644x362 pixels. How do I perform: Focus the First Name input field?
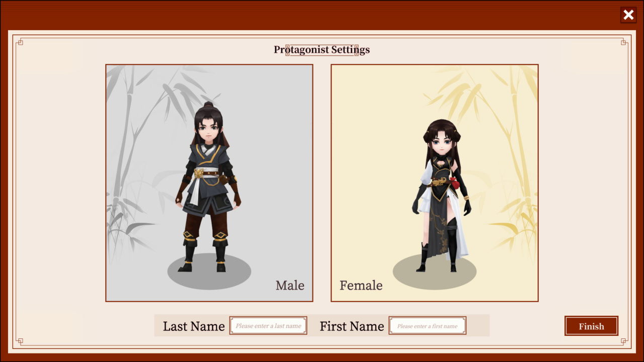coord(428,326)
